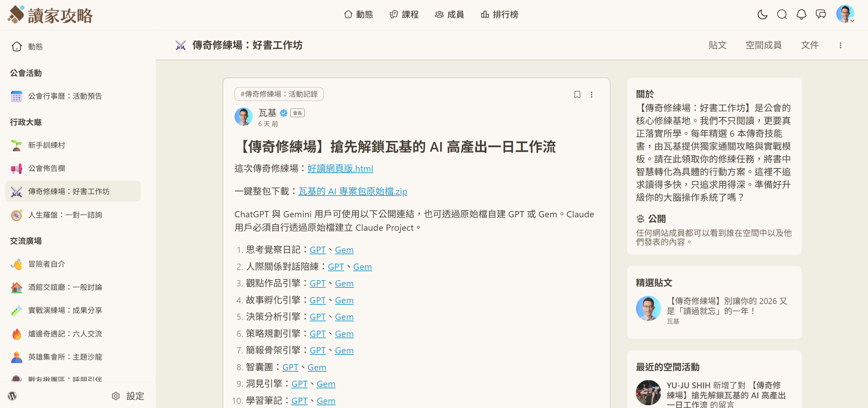Click the #傳奇修練場：活動記錄 tag
Screen dimensions: 868x408
[279, 94]
